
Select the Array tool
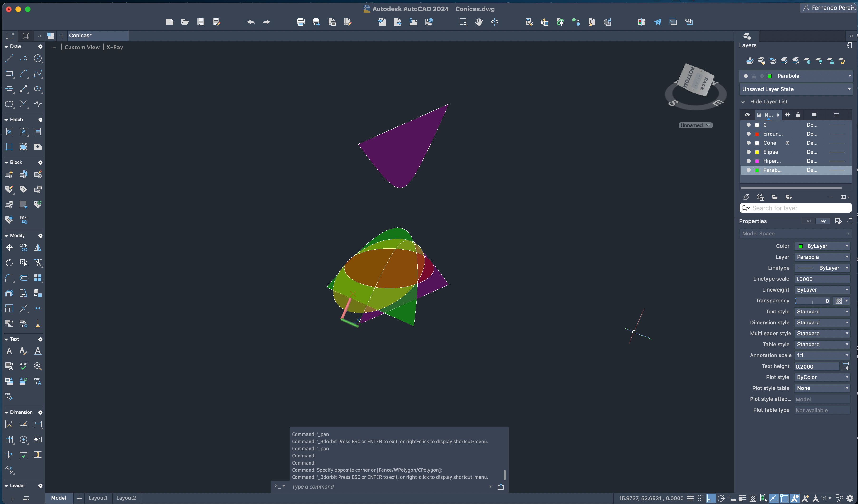pyautogui.click(x=38, y=278)
